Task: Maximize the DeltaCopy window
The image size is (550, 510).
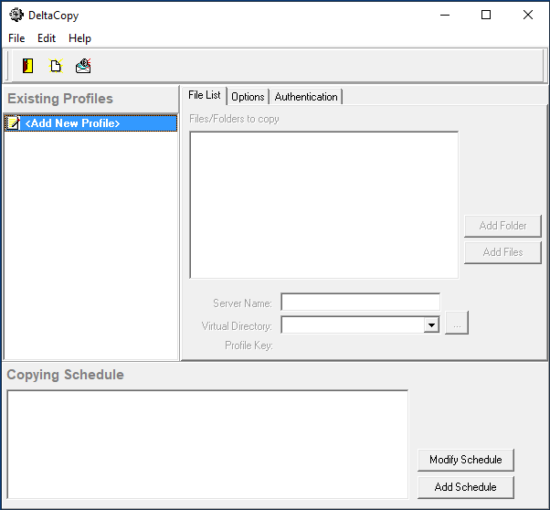Action: pos(486,15)
